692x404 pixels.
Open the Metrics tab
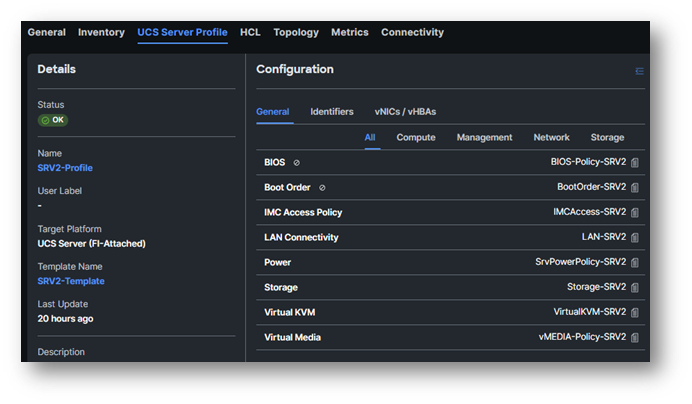(x=350, y=32)
